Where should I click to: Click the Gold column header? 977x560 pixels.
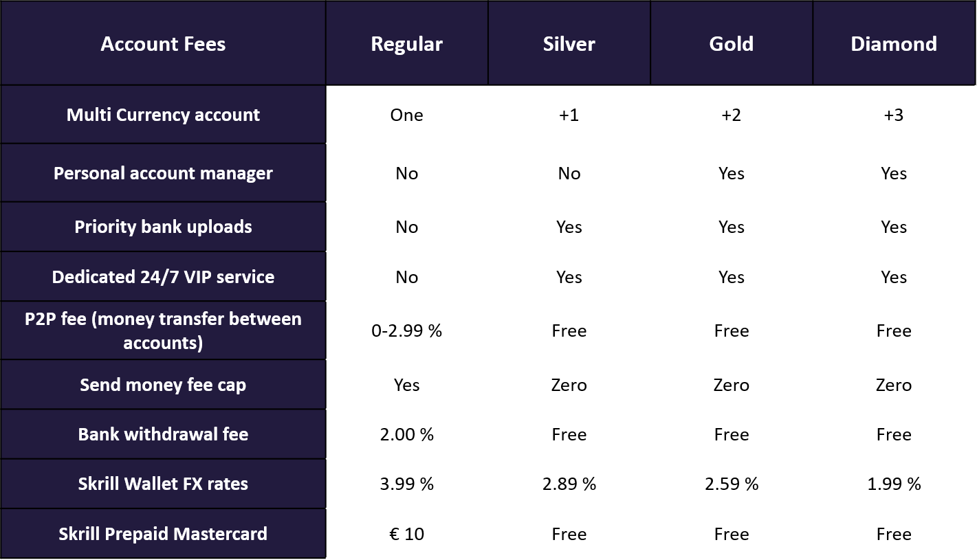point(731,44)
